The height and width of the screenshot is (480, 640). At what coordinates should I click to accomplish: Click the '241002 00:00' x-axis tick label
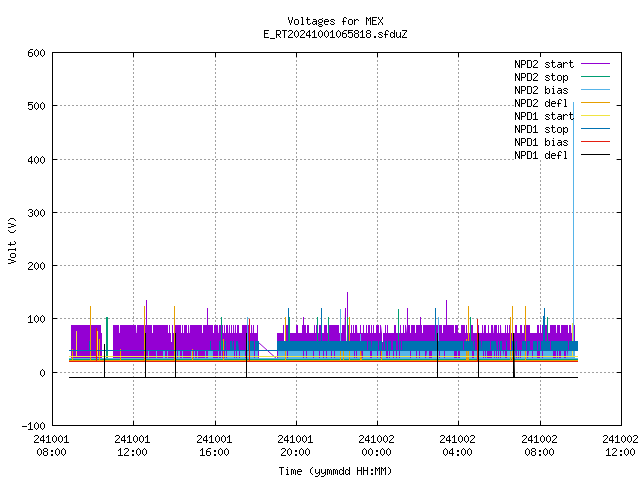376,446
